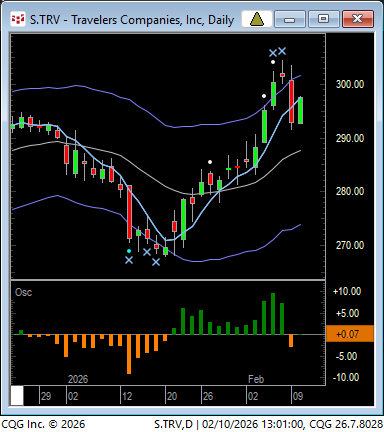384x432 pixels.
Task: Click the 29 date label on time axis
Action: tap(46, 396)
